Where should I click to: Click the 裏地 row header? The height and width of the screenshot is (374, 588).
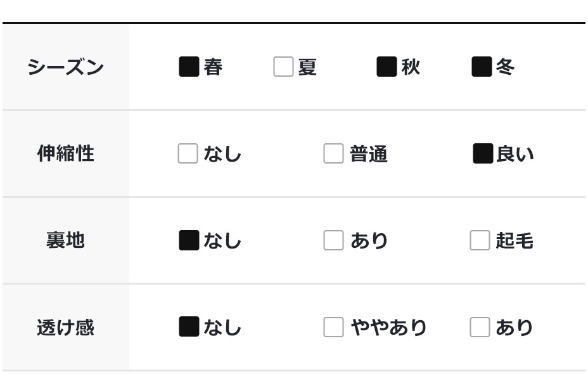coord(65,241)
